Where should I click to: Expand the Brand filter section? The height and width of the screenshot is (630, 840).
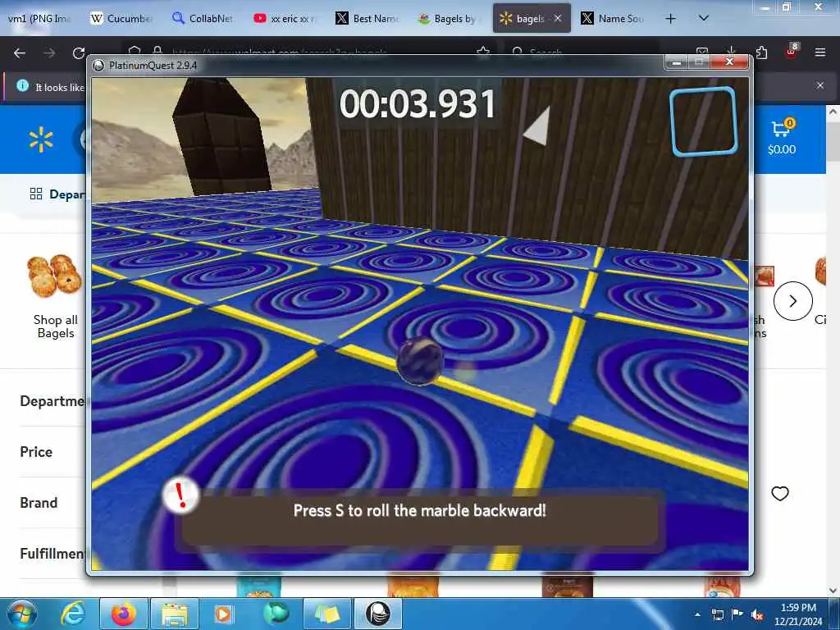[x=39, y=503]
